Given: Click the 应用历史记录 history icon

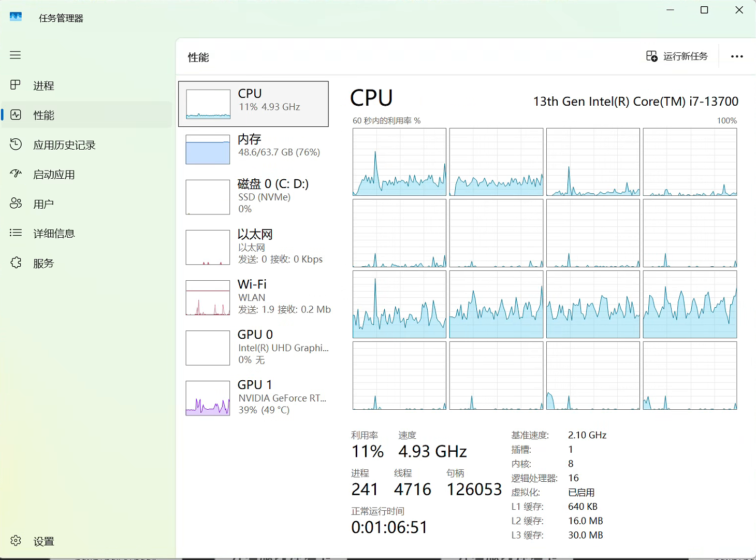Looking at the screenshot, I should (x=16, y=145).
